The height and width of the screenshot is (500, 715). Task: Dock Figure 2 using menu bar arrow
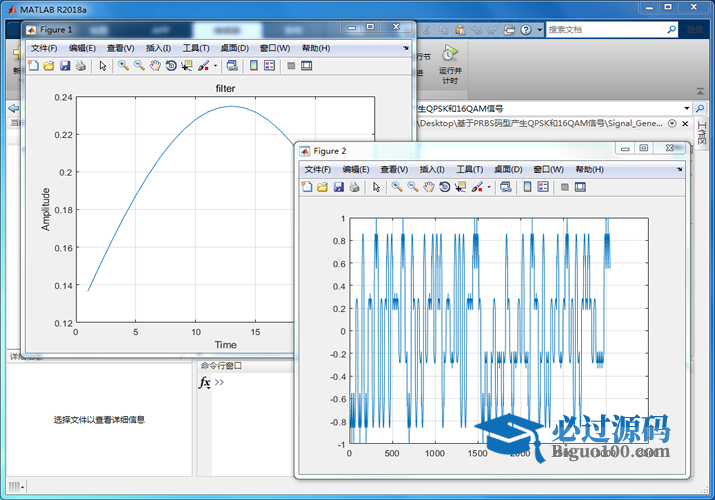(x=679, y=169)
